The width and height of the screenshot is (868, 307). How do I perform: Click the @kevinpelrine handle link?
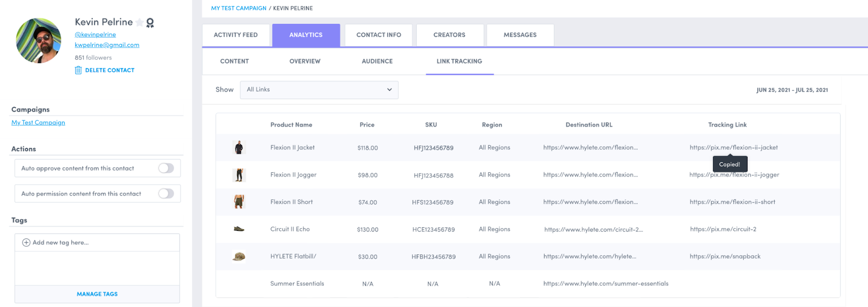tap(95, 35)
